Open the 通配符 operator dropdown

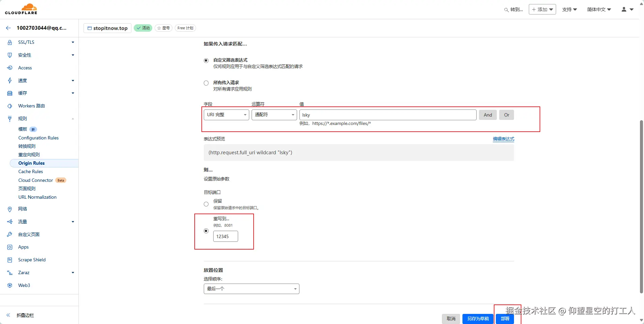[x=274, y=115]
